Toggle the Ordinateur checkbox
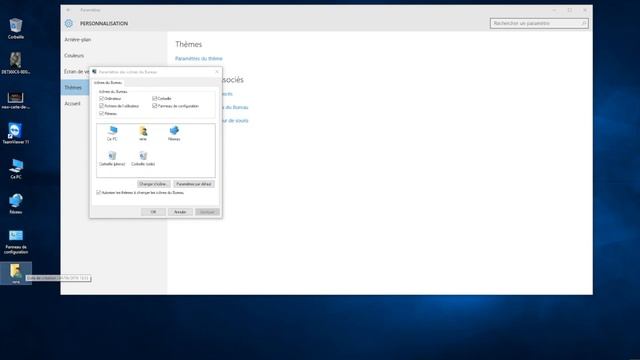 point(101,98)
